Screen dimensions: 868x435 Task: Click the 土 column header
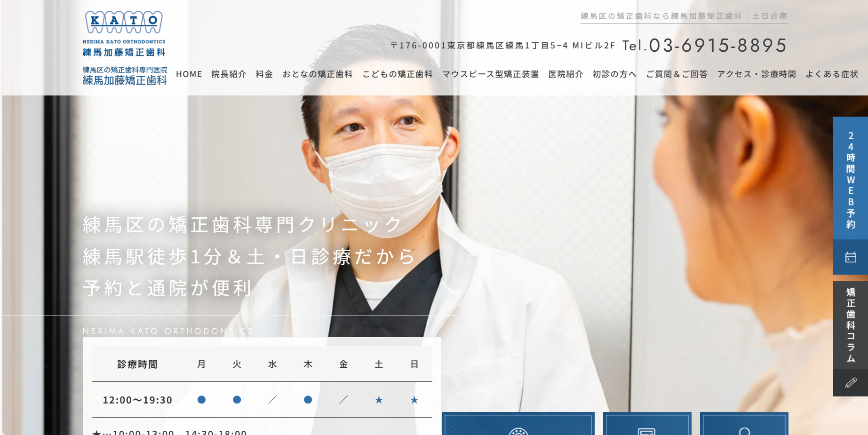pyautogui.click(x=379, y=364)
